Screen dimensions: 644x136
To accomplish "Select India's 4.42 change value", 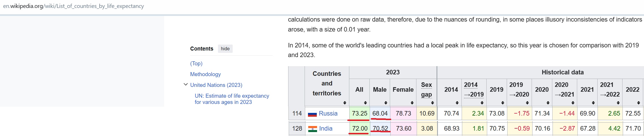I will (x=614, y=128).
